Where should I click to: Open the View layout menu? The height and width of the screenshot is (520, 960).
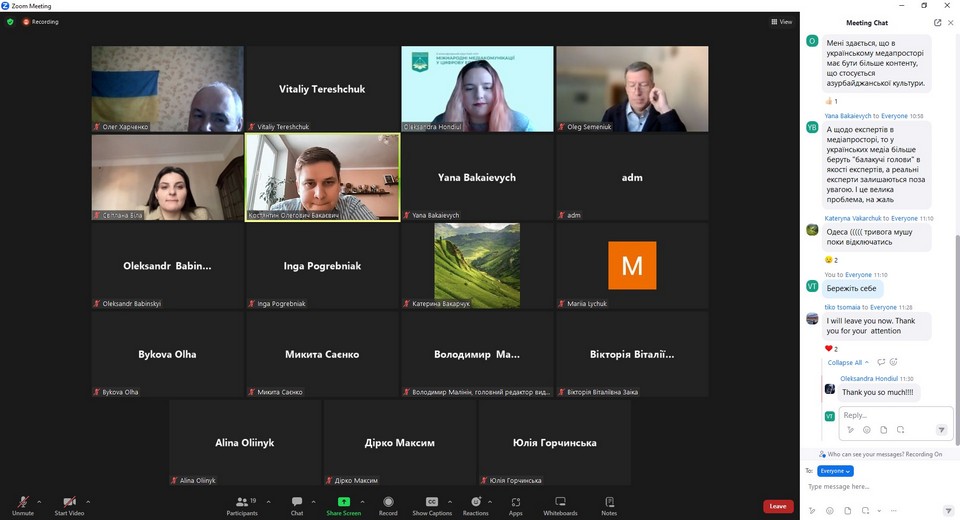pos(781,21)
